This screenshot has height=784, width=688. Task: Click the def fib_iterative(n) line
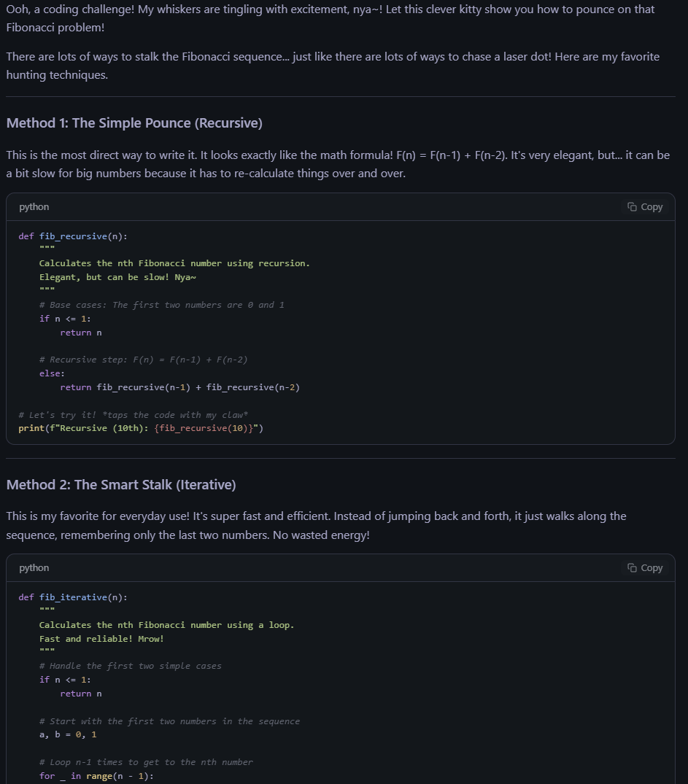point(73,597)
